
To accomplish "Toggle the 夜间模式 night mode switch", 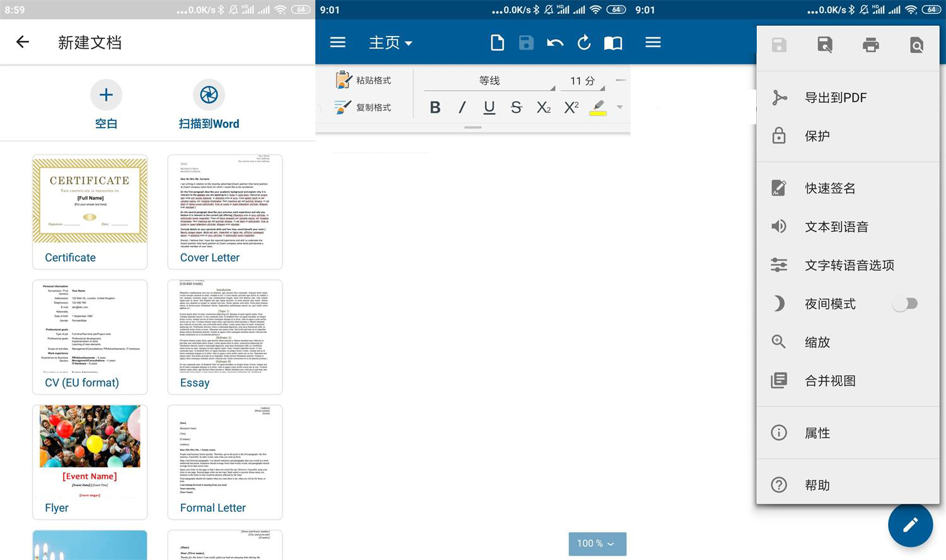I will pos(905,303).
